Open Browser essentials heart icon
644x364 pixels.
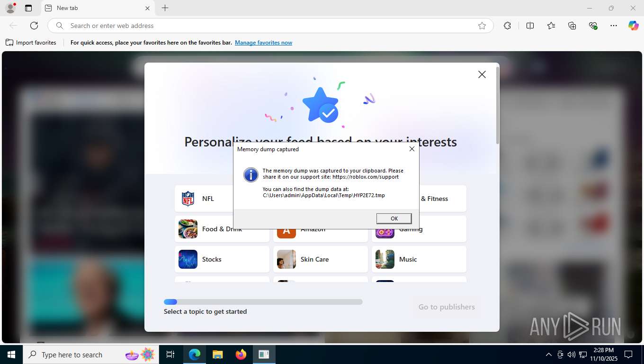593,26
